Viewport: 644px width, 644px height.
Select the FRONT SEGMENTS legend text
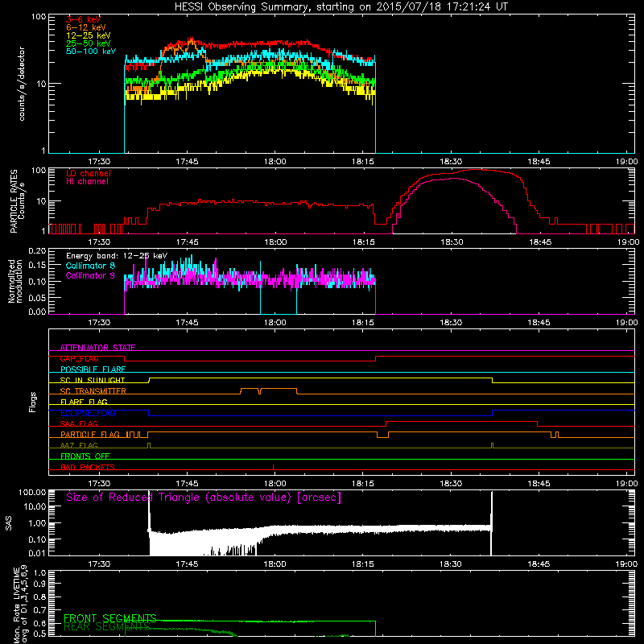point(110,618)
